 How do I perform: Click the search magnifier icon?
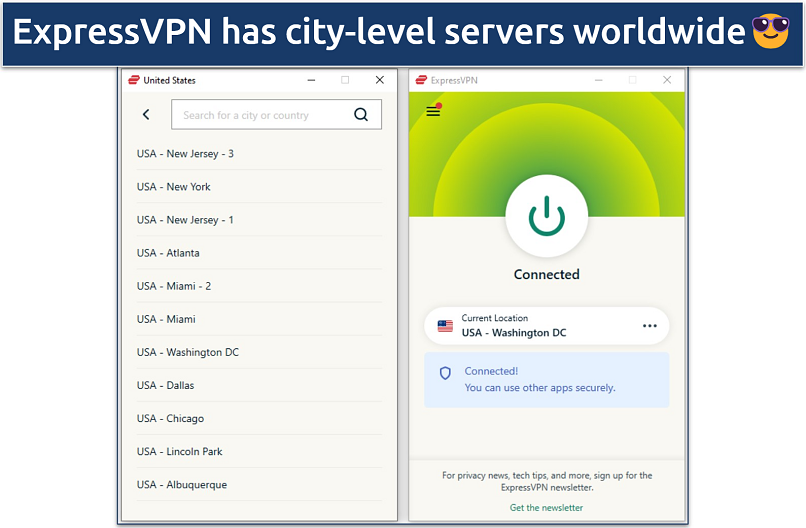pos(361,114)
